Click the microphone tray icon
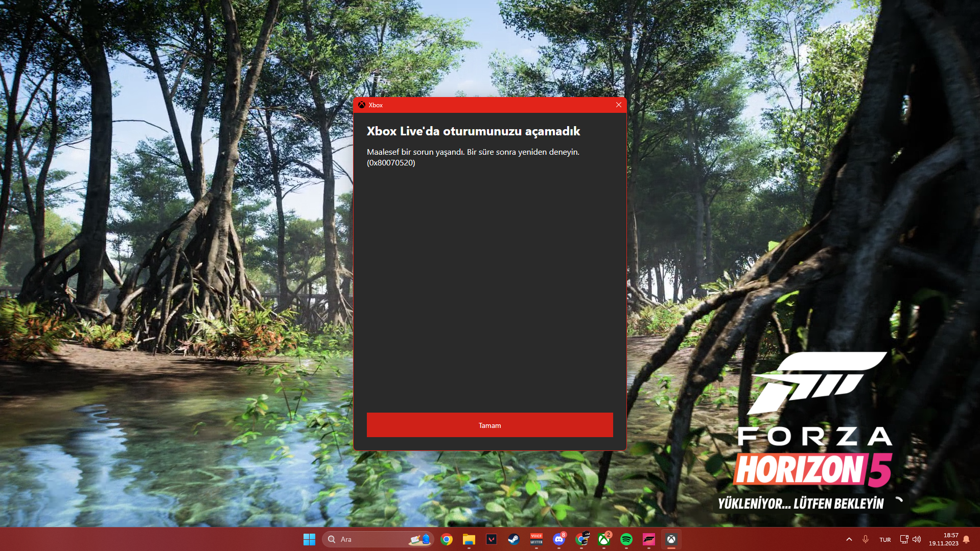Viewport: 980px width, 551px height. coord(866,539)
